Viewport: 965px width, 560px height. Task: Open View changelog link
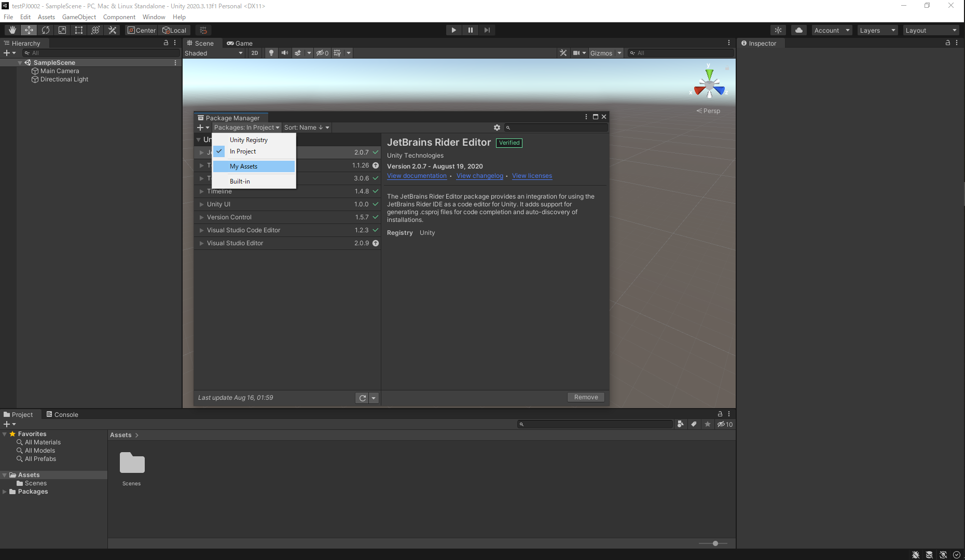[480, 176]
